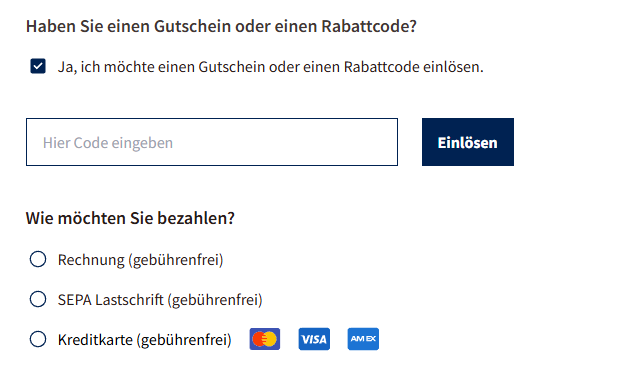Click the 'Kreditkarte' label text

[95, 340]
